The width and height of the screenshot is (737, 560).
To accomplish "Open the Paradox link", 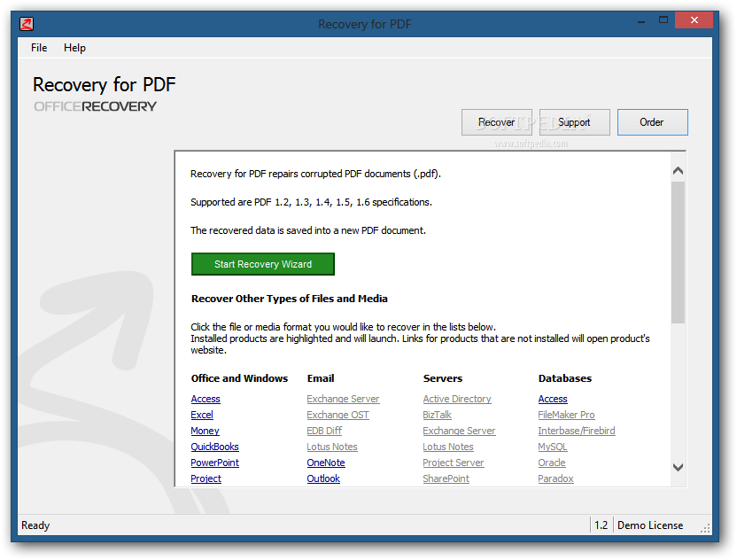I will [x=555, y=478].
